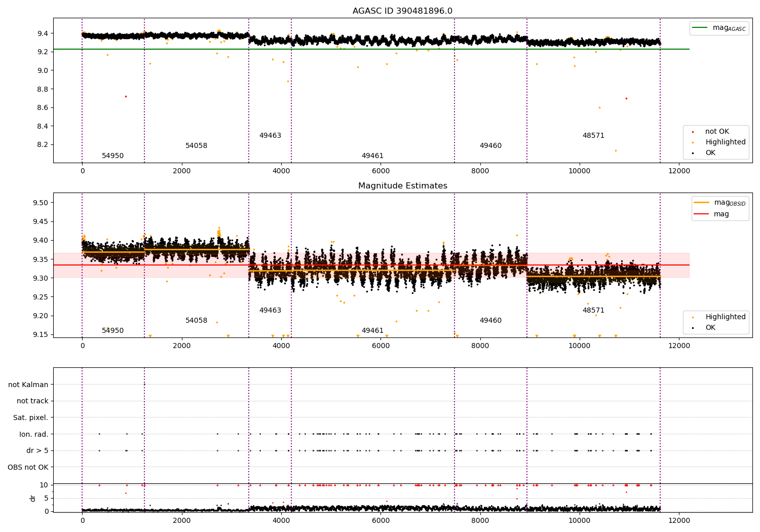Click the red horizontal mag line in middle plot
This screenshot has width=760, height=532.
click(371, 265)
